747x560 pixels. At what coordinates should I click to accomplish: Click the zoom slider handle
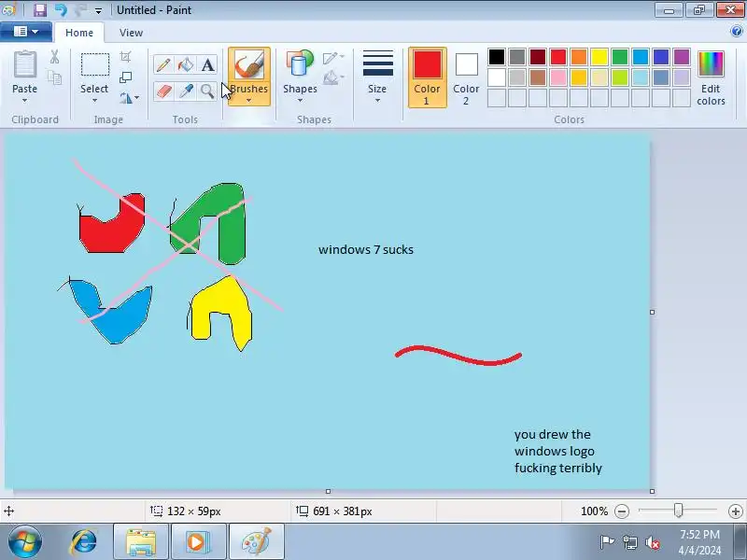tap(678, 511)
